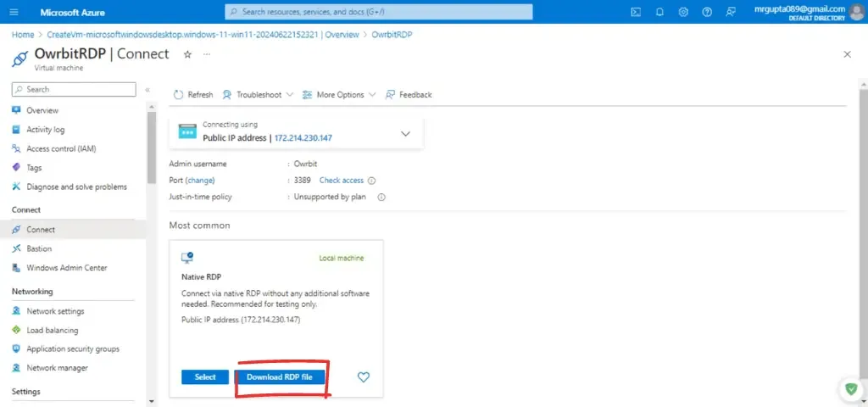Image resolution: width=868 pixels, height=407 pixels.
Task: Click the info icon beside Check access
Action: pos(372,181)
